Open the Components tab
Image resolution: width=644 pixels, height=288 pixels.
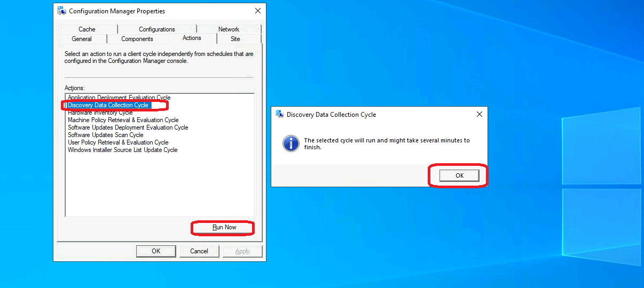point(137,39)
